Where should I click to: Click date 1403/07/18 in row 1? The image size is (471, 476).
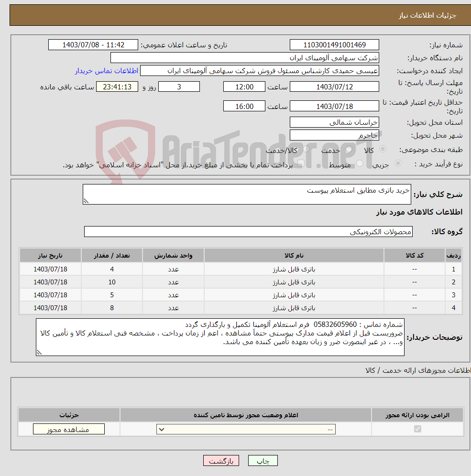pyautogui.click(x=50, y=269)
